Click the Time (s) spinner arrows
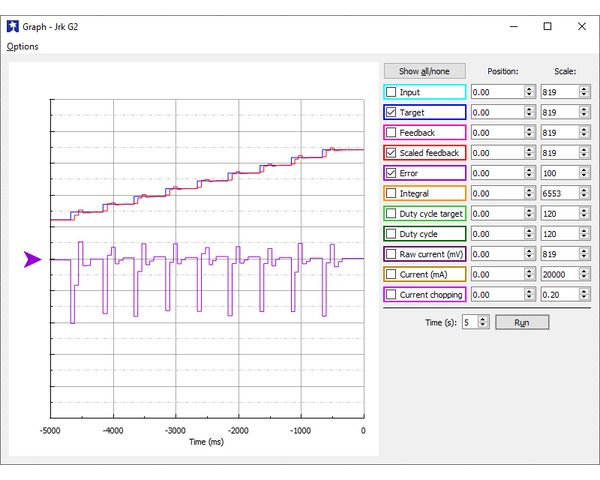This screenshot has height=480, width=600. [x=483, y=322]
